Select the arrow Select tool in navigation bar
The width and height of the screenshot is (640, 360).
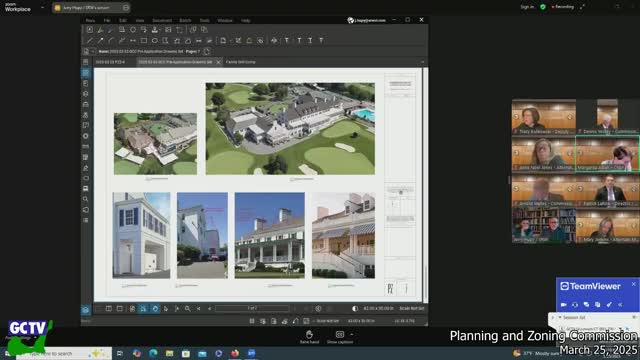tap(166, 309)
